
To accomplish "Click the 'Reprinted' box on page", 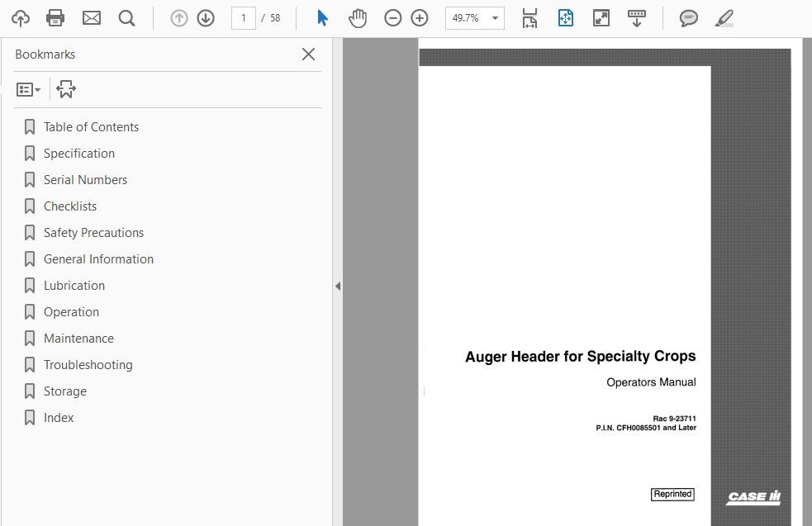I will pos(672,494).
